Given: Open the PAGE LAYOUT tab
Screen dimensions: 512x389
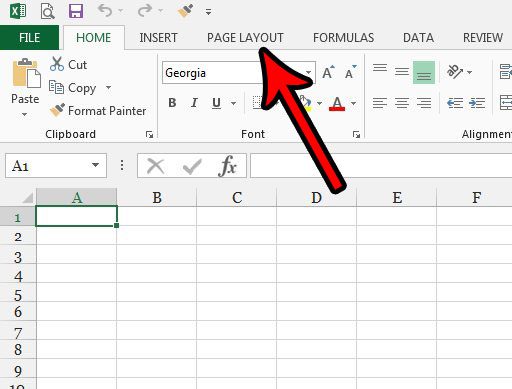Looking at the screenshot, I should [x=245, y=38].
